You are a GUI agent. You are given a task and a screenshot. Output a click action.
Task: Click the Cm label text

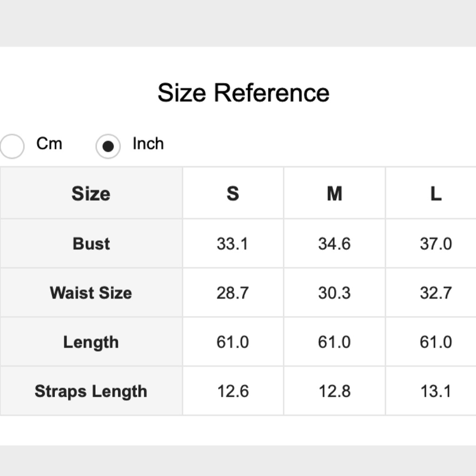click(x=49, y=143)
